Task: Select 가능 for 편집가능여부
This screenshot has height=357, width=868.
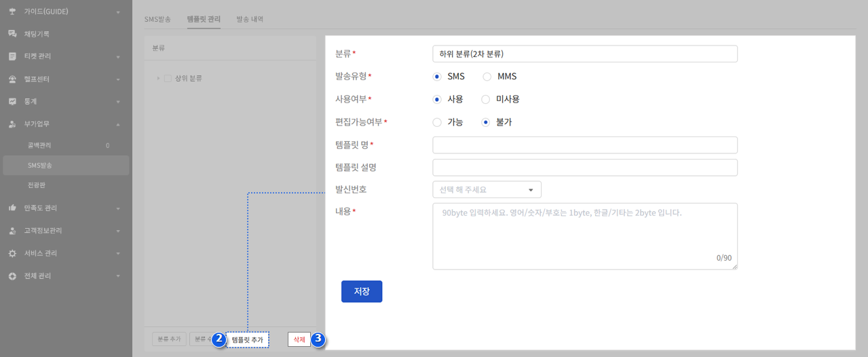Action: coord(437,122)
